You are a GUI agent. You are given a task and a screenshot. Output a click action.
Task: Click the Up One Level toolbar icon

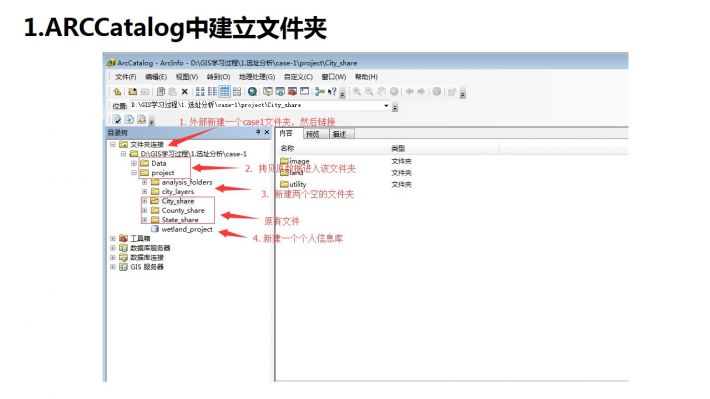(117, 91)
